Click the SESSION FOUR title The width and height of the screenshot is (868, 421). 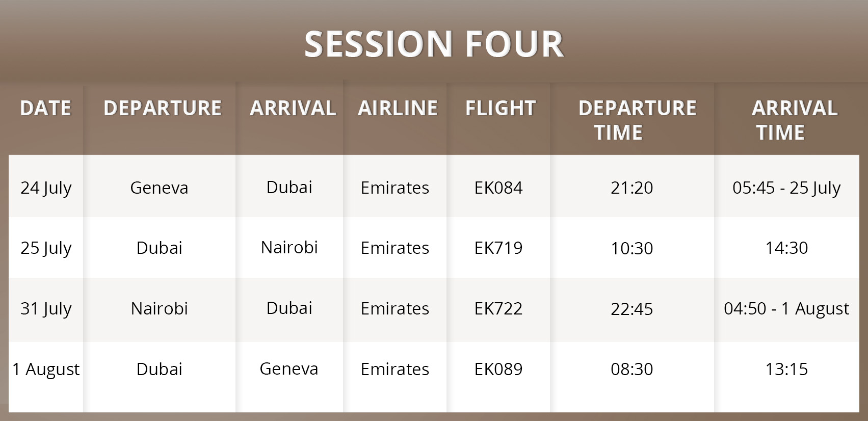pos(434,44)
